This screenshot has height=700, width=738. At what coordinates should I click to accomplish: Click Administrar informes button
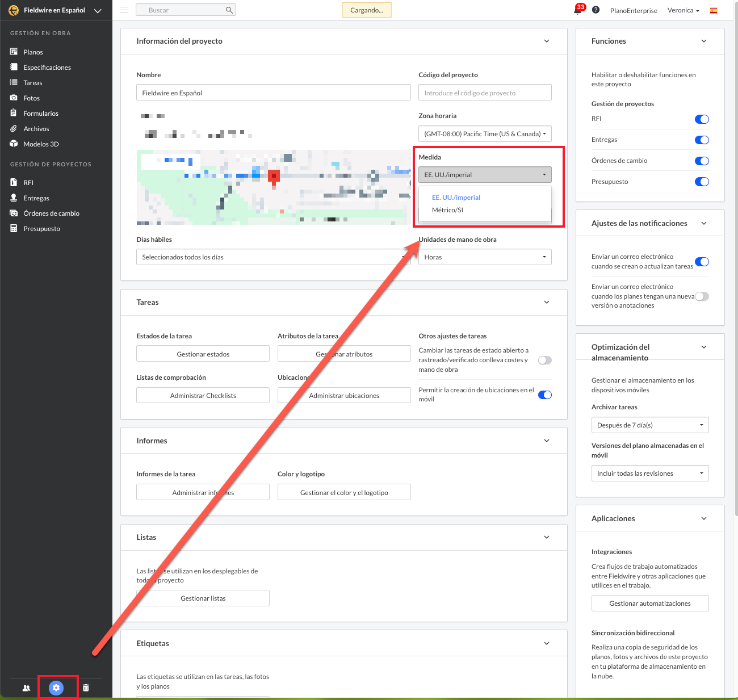pos(203,492)
